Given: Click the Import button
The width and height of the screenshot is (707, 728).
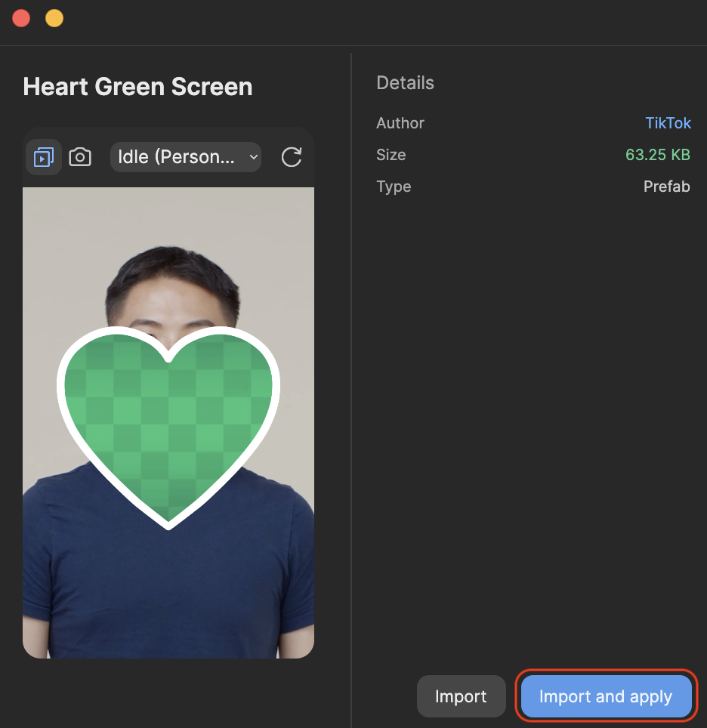Looking at the screenshot, I should pos(461,696).
